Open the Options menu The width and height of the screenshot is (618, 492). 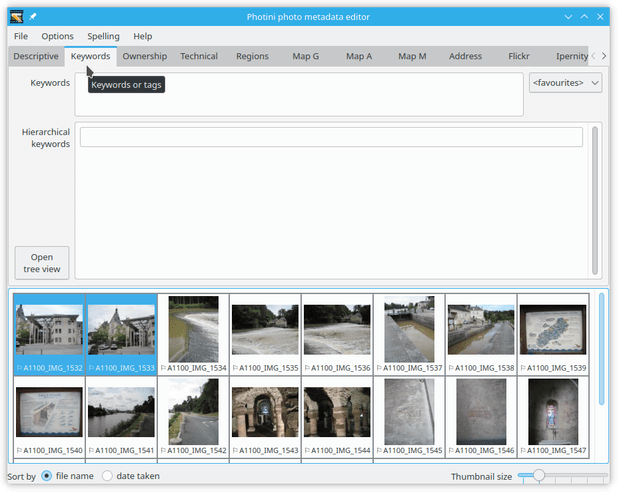(58, 36)
